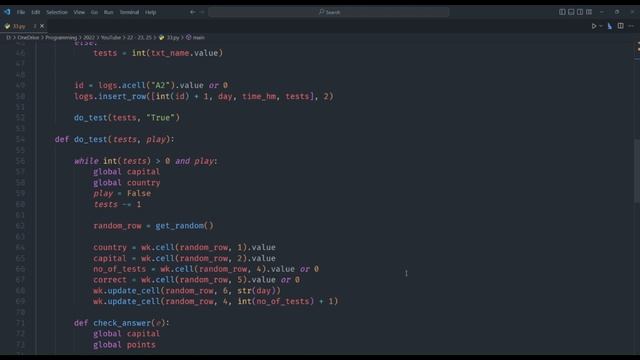The image size is (640, 360).
Task: Click 'wk.update_cell(random_row, 6, str(day))' line
Action: pos(187,291)
